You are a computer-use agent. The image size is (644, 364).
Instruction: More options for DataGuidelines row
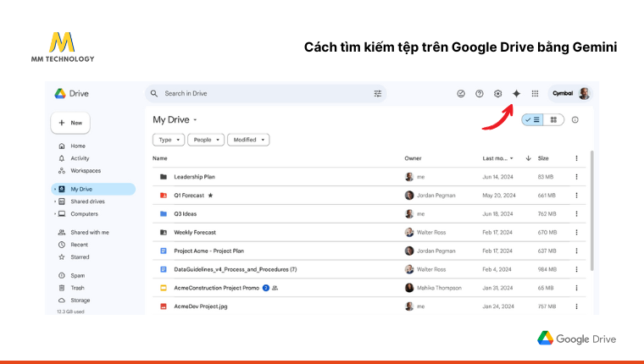click(x=577, y=269)
